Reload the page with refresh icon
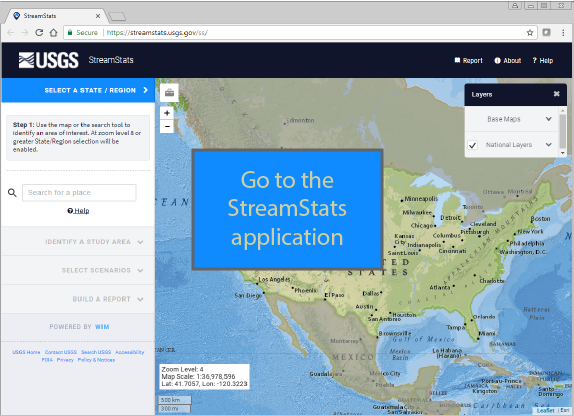This screenshot has height=416, width=574. [x=39, y=33]
